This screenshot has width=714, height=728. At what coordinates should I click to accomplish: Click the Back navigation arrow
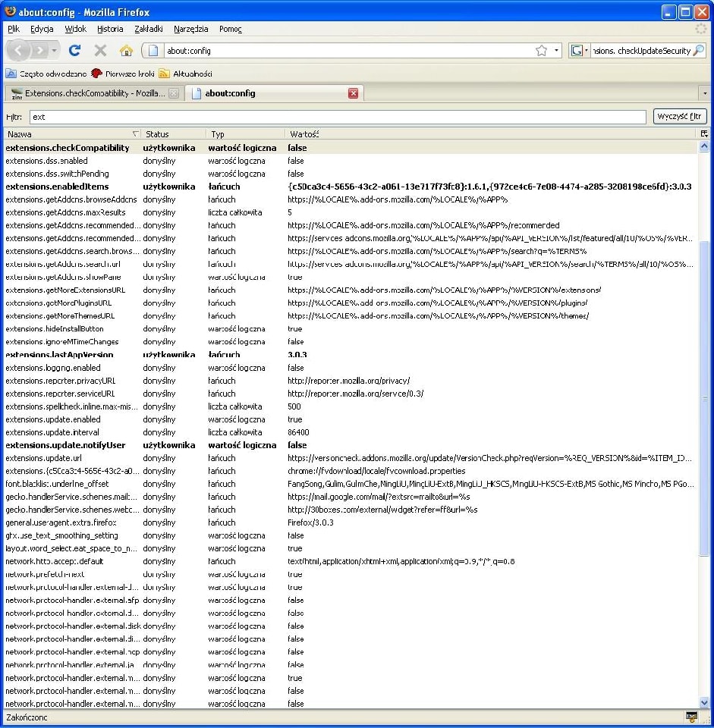click(20, 51)
